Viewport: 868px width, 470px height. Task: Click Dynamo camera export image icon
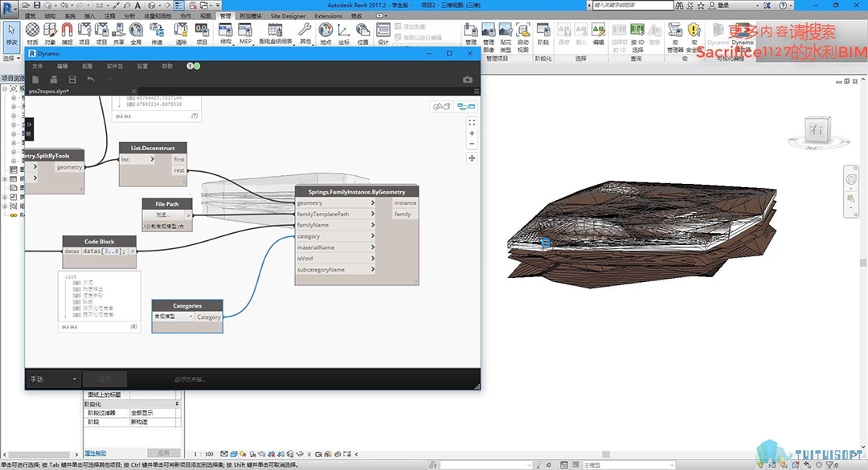coord(467,80)
